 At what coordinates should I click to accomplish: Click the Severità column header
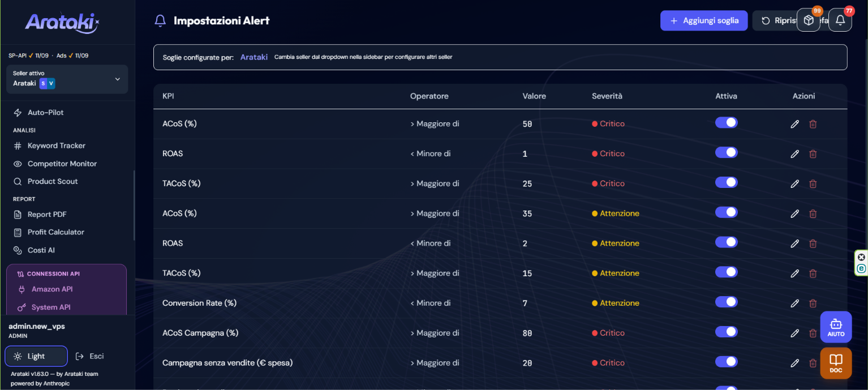click(x=607, y=96)
